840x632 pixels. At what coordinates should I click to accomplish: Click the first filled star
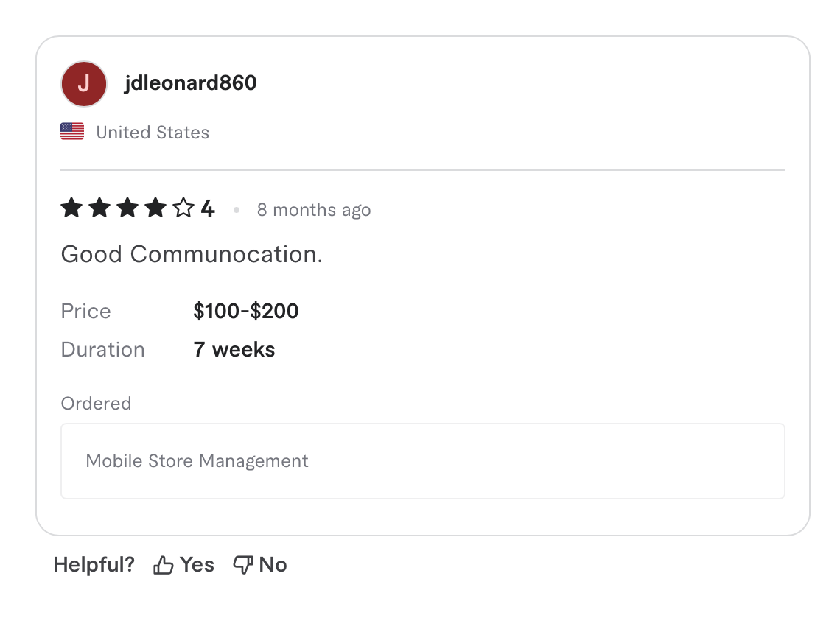point(71,208)
